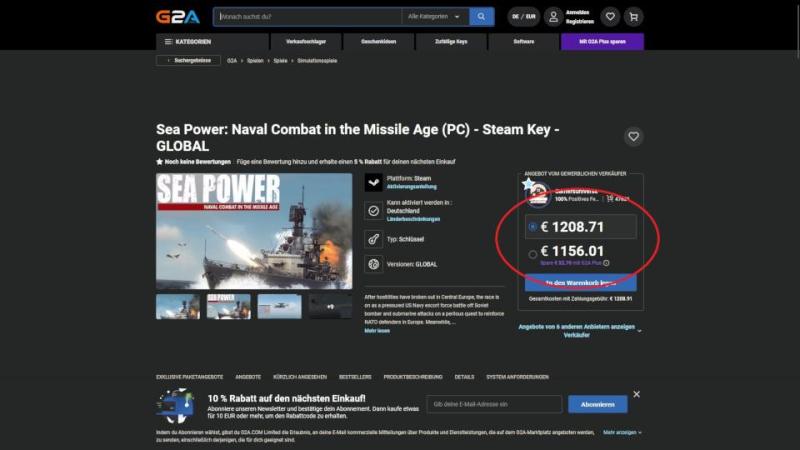The image size is (800, 450).
Task: Click the Simulationsspiele breadcrumb link
Action: pos(317,61)
